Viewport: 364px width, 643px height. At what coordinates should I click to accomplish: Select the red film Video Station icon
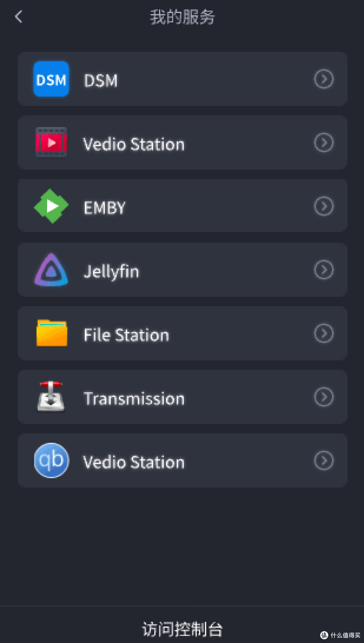[51, 143]
